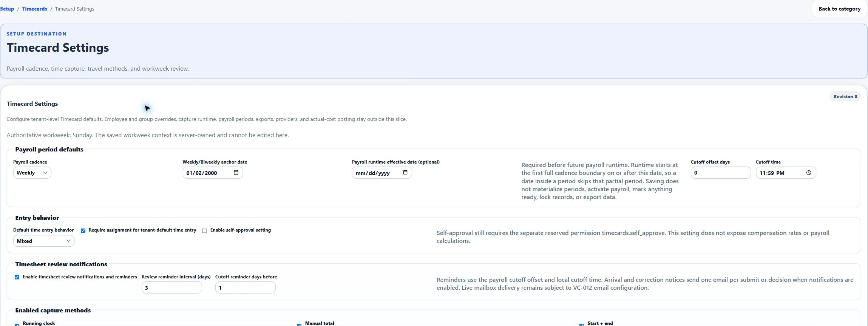Viewport: 868px width, 326px height.
Task: Click the Payroll period defaults heading
Action: pyautogui.click(x=49, y=149)
